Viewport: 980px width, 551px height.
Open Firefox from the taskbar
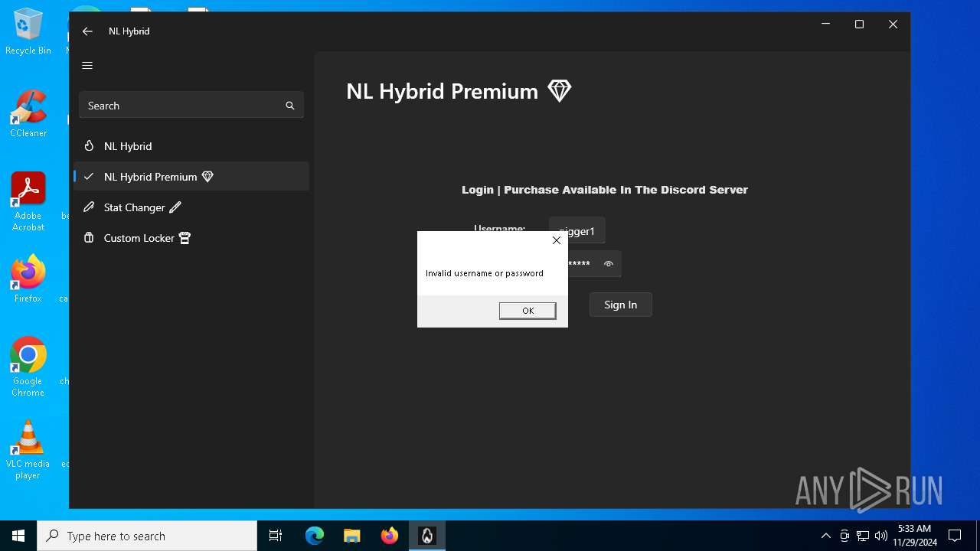coord(390,536)
